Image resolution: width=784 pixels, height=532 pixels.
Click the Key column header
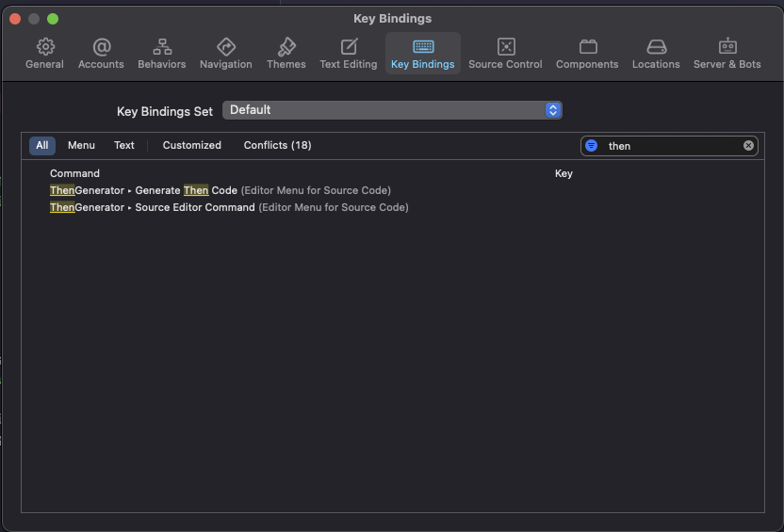tap(563, 173)
